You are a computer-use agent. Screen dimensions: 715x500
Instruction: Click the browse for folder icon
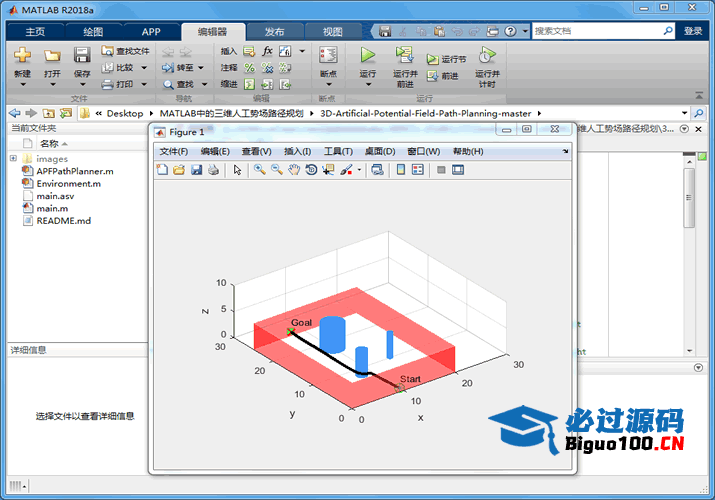point(66,113)
